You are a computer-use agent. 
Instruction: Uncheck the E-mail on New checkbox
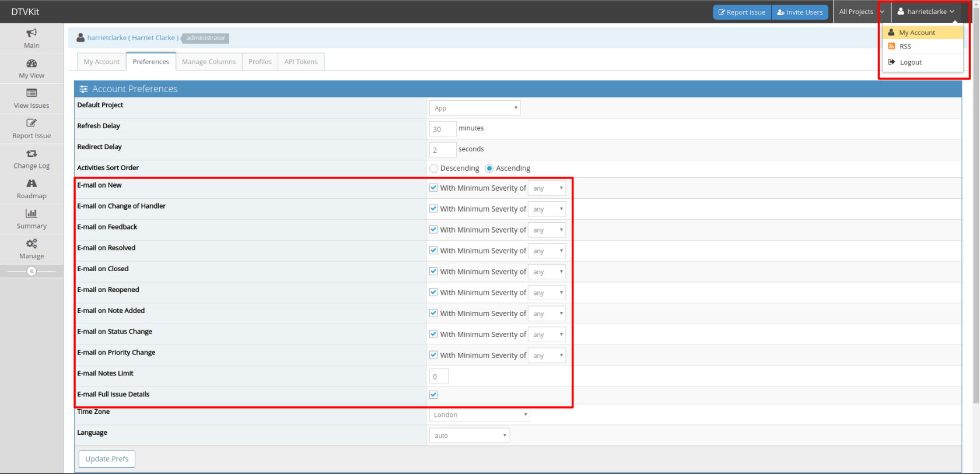[x=433, y=188]
